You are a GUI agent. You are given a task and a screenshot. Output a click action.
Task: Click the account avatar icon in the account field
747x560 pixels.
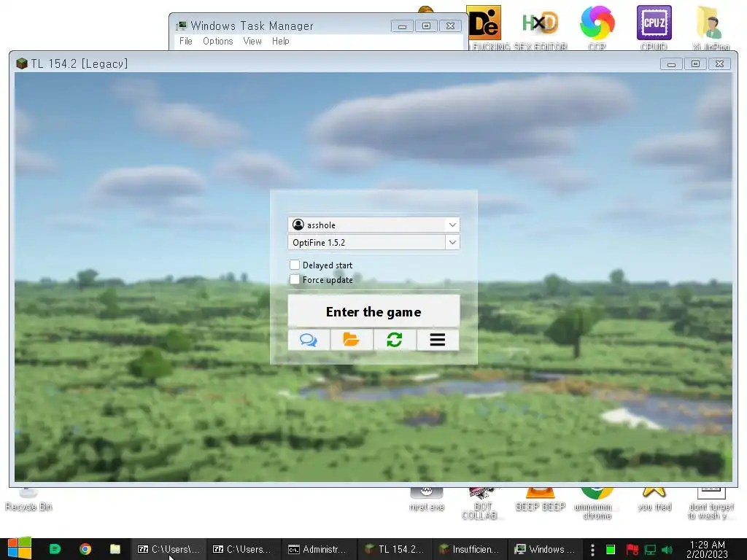pyautogui.click(x=298, y=225)
